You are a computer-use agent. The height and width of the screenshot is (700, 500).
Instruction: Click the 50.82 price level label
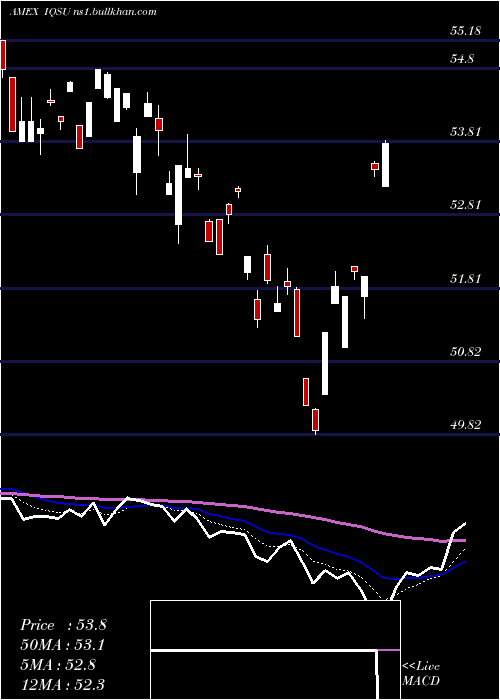(465, 351)
